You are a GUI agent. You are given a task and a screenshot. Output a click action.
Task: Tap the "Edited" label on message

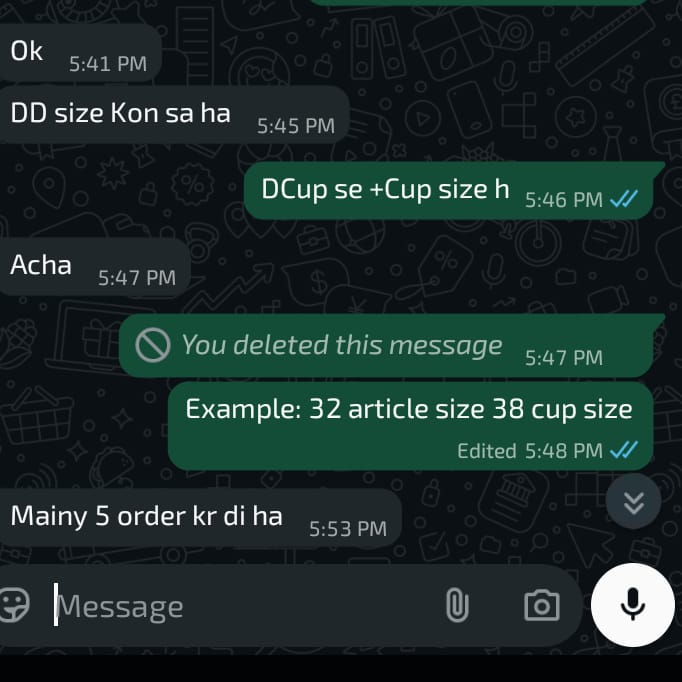487,451
